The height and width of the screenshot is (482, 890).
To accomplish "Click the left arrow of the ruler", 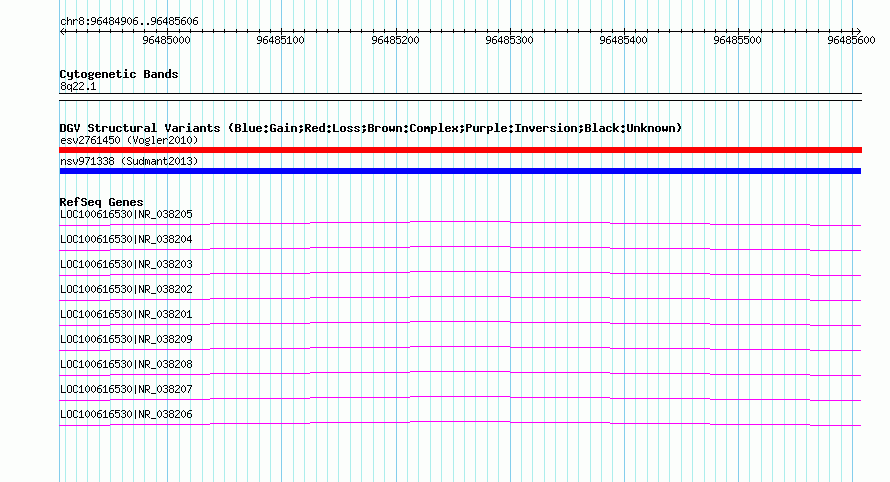I will (x=62, y=31).
